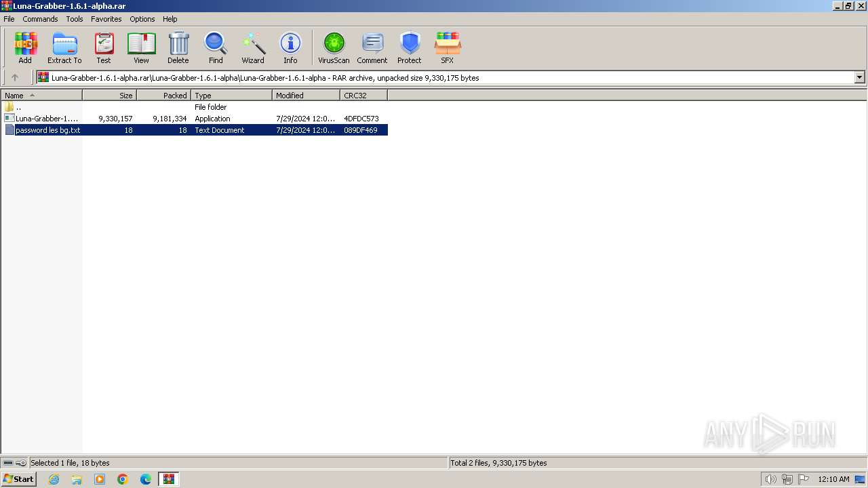Click WinRAR taskbar button

[169, 479]
